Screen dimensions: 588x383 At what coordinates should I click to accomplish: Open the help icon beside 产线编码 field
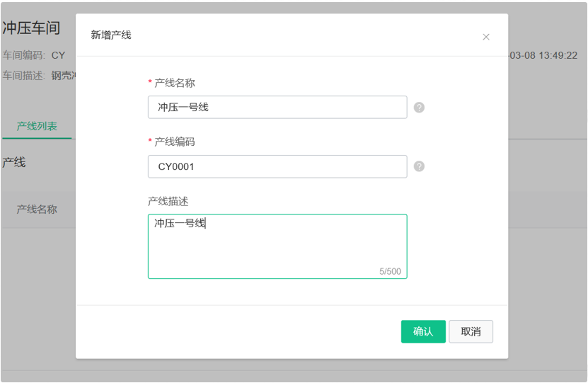(419, 166)
